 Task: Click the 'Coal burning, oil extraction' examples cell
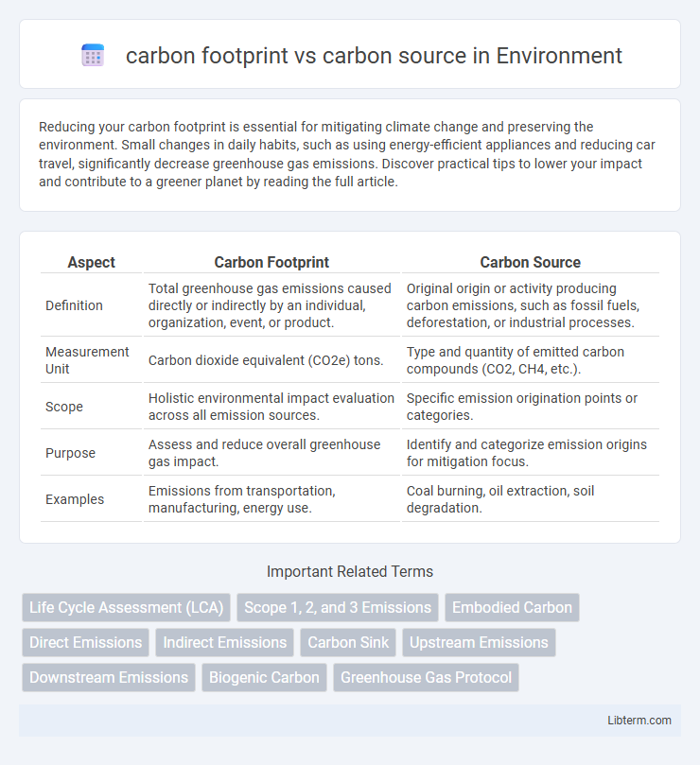[530, 499]
